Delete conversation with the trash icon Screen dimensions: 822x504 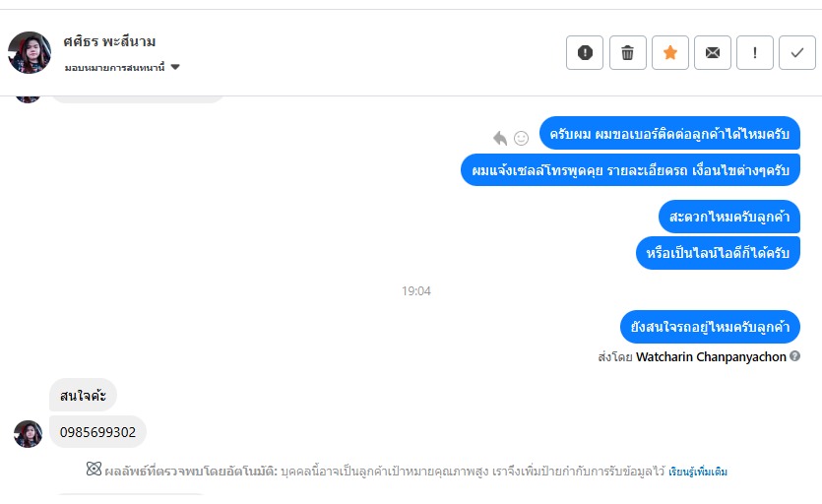[627, 53]
